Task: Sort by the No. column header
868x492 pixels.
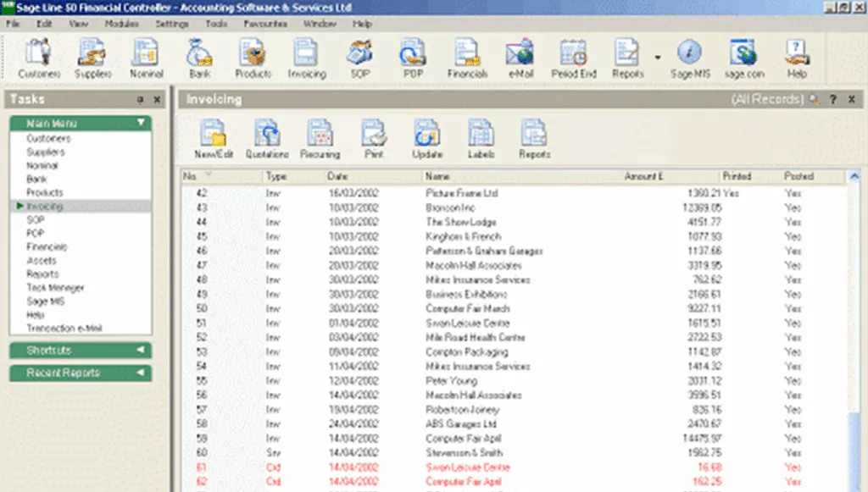Action: 222,176
